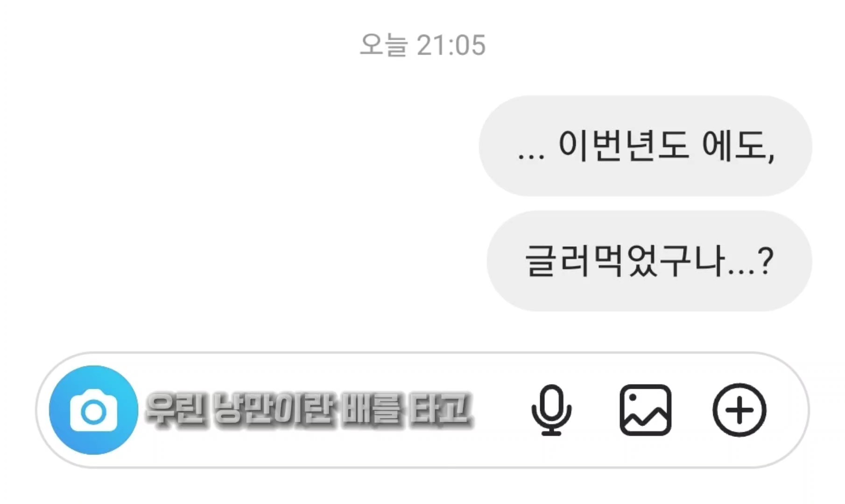The image size is (845, 504).
Task: Click the white camera glyph inside blue circle
Action: [x=94, y=410]
